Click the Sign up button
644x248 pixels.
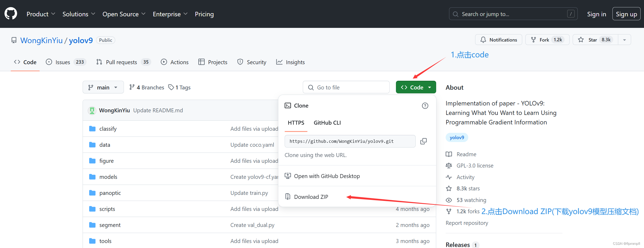pyautogui.click(x=626, y=14)
